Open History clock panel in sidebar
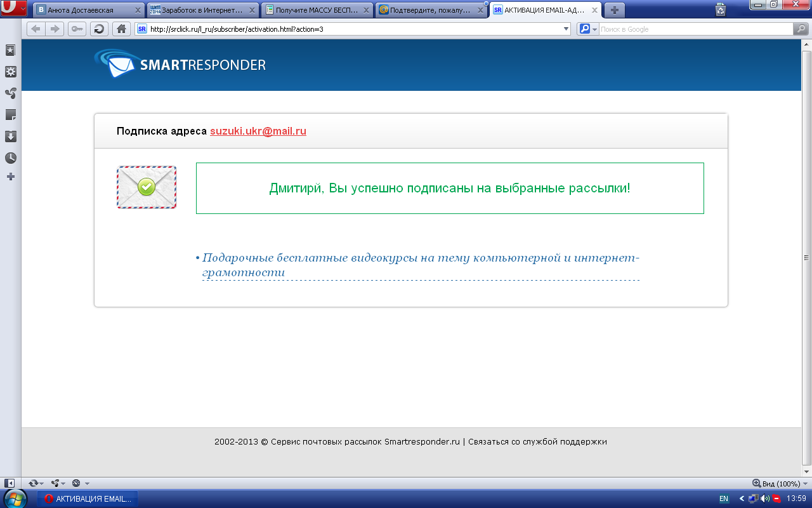 point(10,158)
